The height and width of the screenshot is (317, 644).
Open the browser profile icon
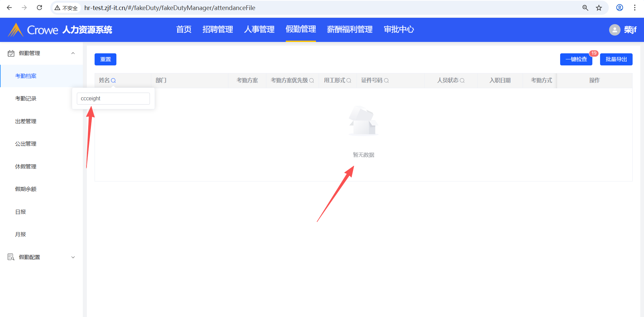620,8
